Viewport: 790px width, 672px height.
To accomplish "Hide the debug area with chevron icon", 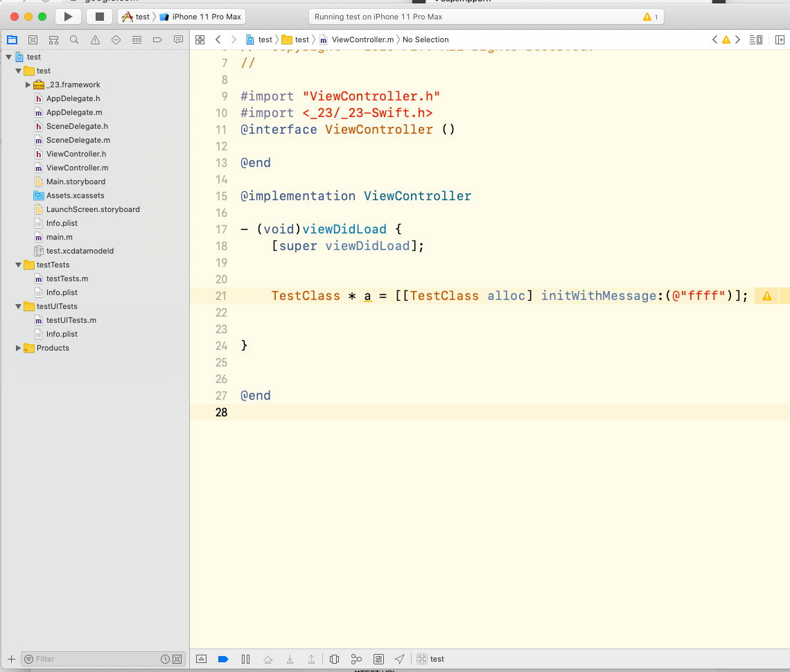I will click(201, 659).
